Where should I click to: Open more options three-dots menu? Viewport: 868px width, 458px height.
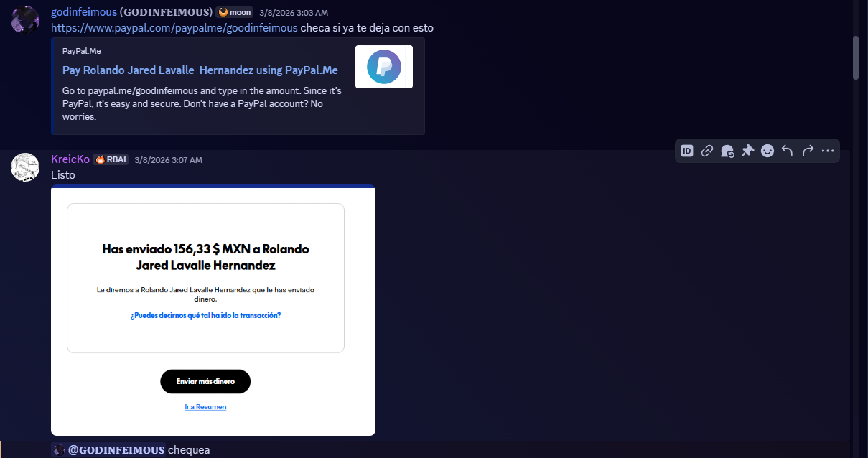point(828,151)
